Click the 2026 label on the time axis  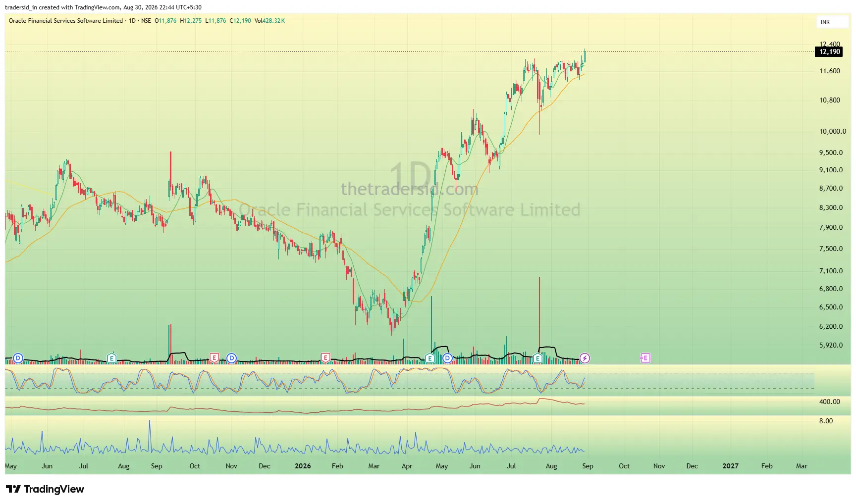(x=303, y=466)
